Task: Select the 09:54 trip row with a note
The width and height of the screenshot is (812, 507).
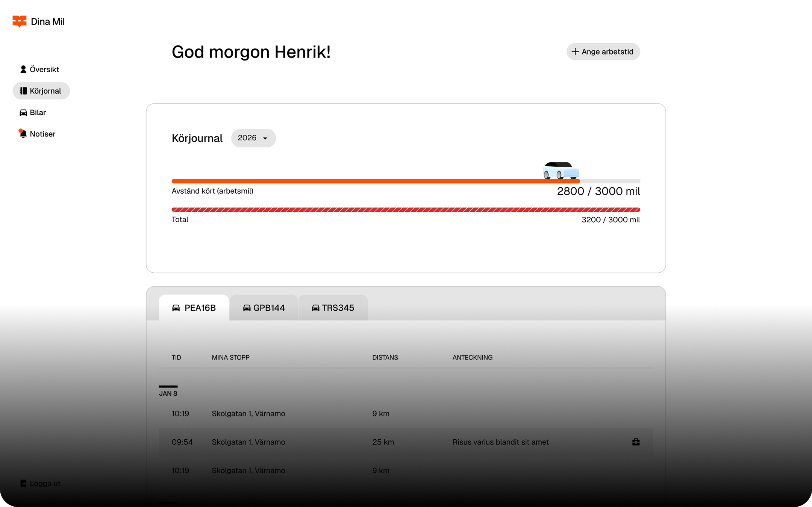Action: click(x=406, y=442)
